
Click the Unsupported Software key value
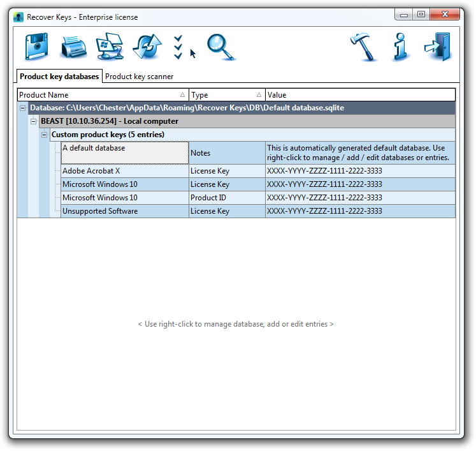(360, 211)
